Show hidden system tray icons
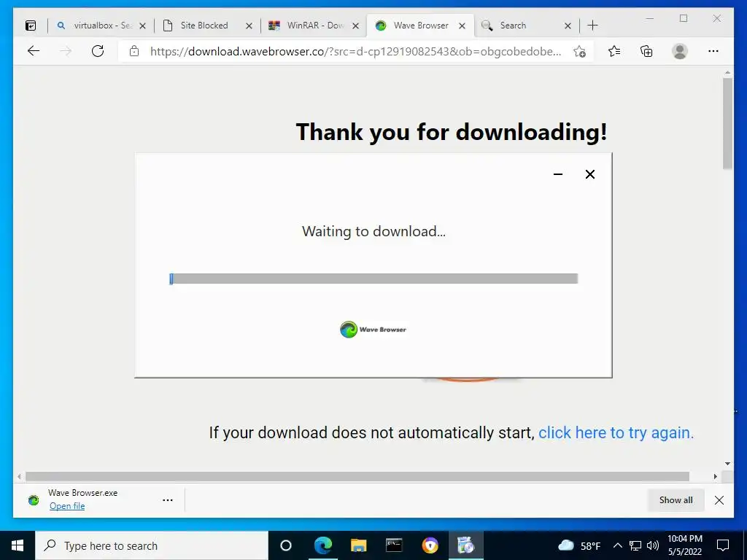 point(617,545)
